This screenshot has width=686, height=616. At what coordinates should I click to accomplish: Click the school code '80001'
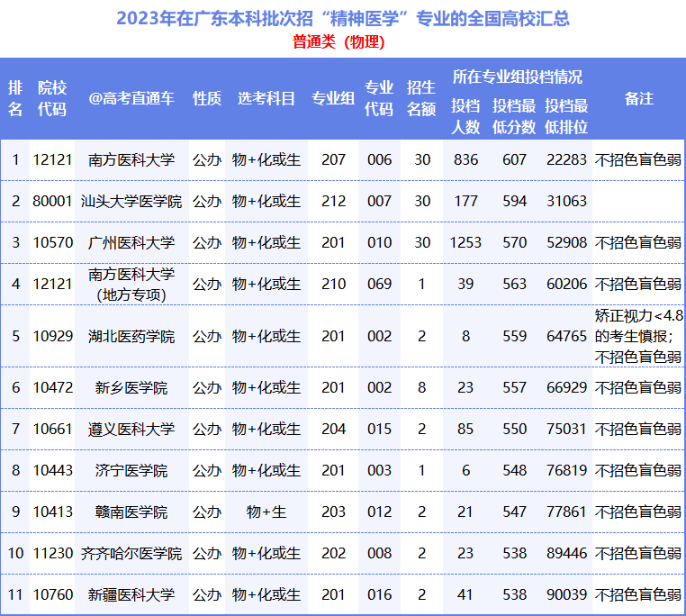(52, 202)
